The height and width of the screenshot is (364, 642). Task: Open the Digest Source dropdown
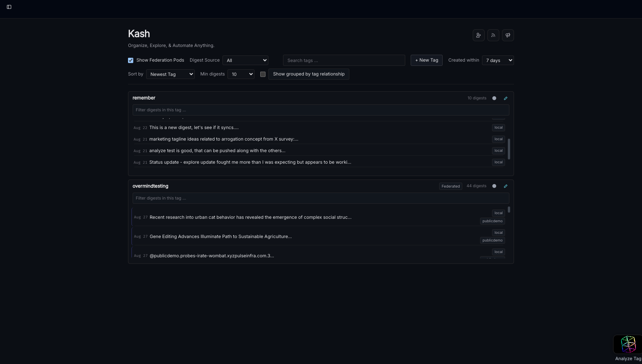pos(245,60)
